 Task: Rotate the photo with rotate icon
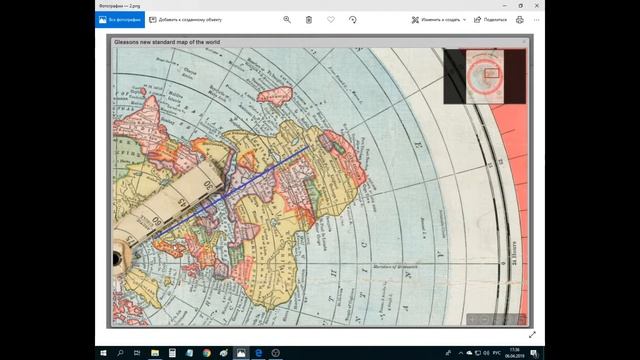click(353, 20)
